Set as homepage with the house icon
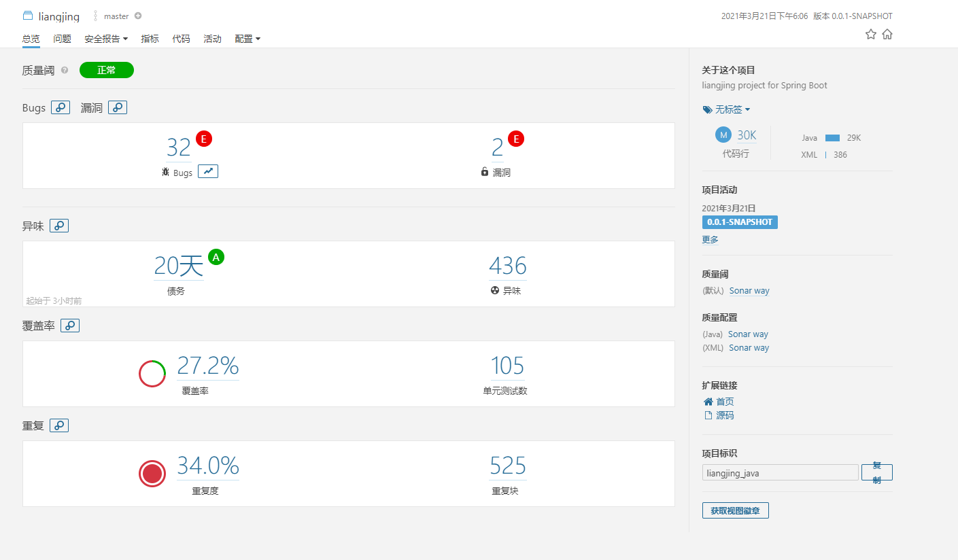Screen dimensions: 958x560 tap(887, 34)
